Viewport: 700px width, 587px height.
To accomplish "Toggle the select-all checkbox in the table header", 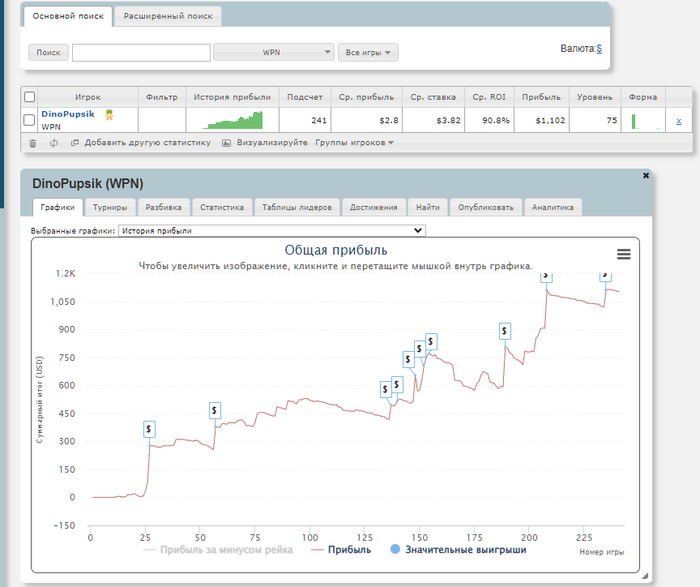I will (x=29, y=97).
